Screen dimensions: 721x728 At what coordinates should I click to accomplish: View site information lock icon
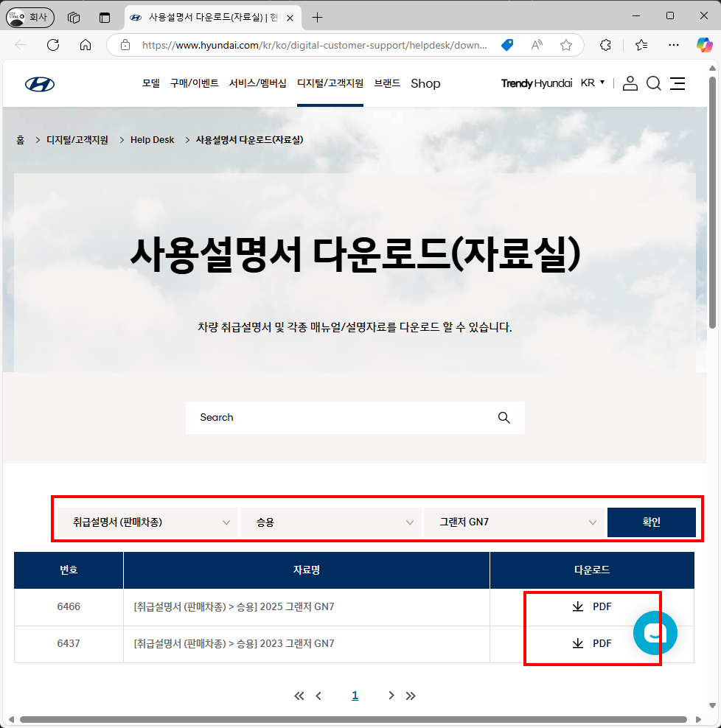[x=125, y=45]
